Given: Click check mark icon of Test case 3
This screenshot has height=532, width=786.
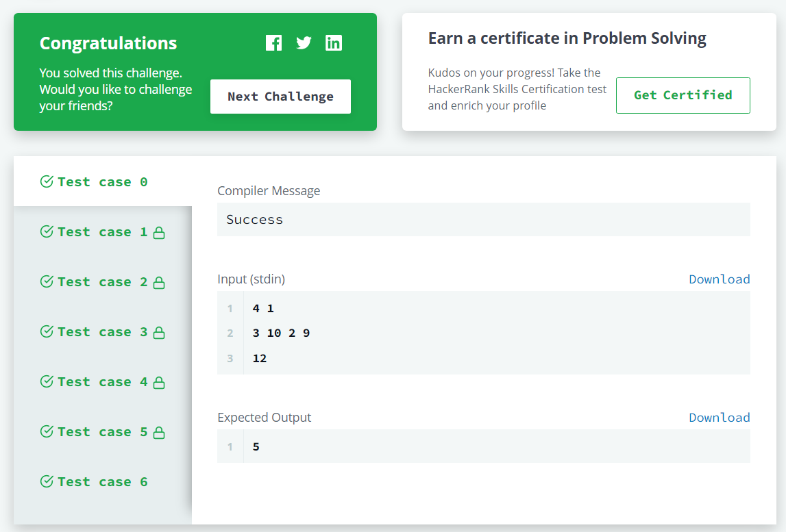Looking at the screenshot, I should click(47, 331).
